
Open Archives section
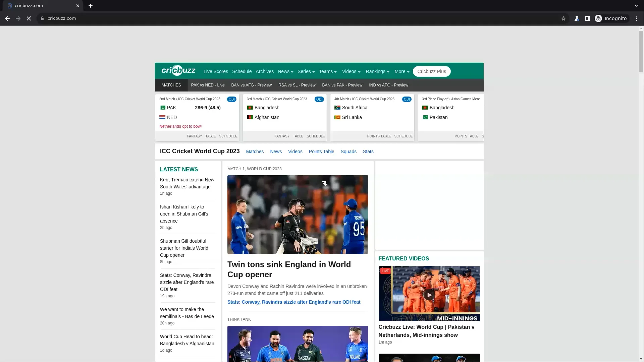pyautogui.click(x=265, y=71)
